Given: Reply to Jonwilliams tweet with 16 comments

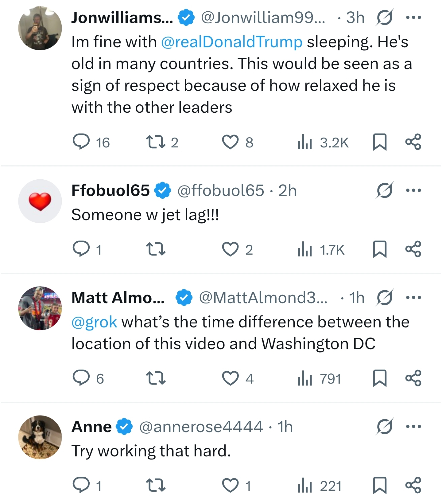Looking at the screenshot, I should (x=91, y=142).
